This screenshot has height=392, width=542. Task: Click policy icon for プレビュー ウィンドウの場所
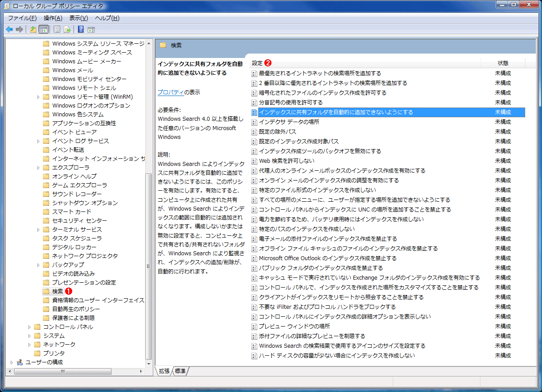pyautogui.click(x=254, y=327)
